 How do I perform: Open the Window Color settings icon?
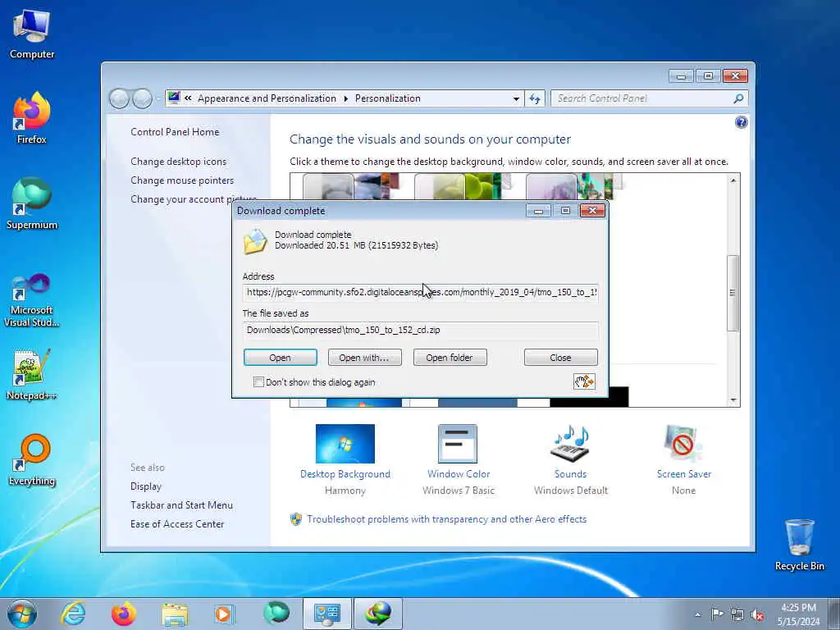(458, 444)
